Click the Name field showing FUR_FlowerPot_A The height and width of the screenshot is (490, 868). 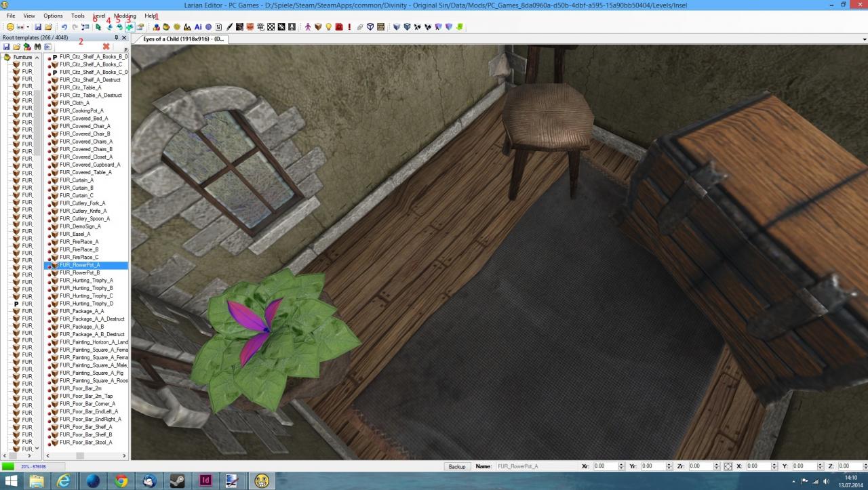tap(536, 466)
